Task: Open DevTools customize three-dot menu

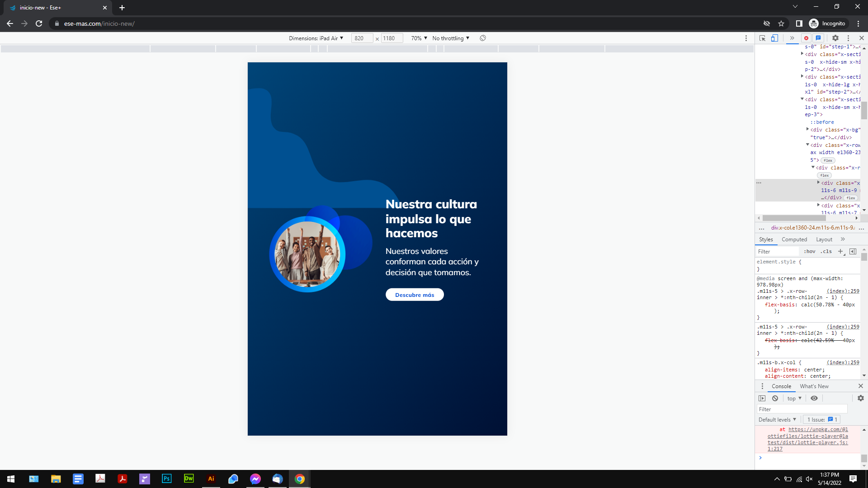Action: point(848,38)
